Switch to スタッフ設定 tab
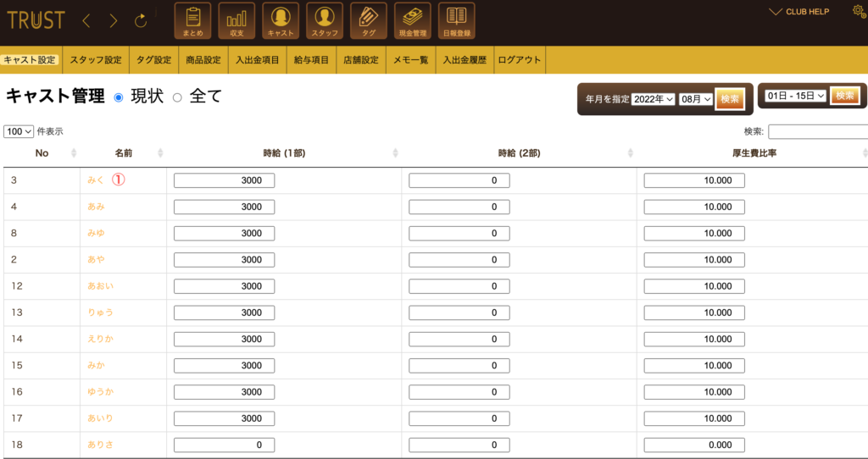Viewport: 868px width, 459px height. (96, 60)
